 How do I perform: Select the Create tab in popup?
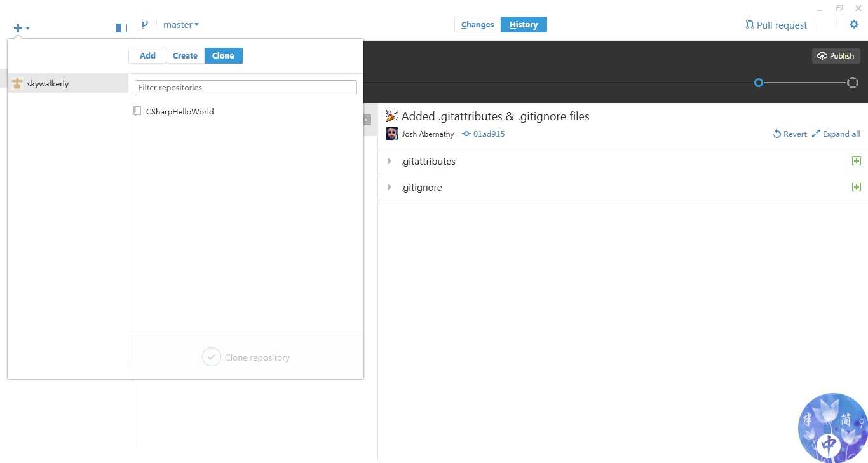click(185, 55)
